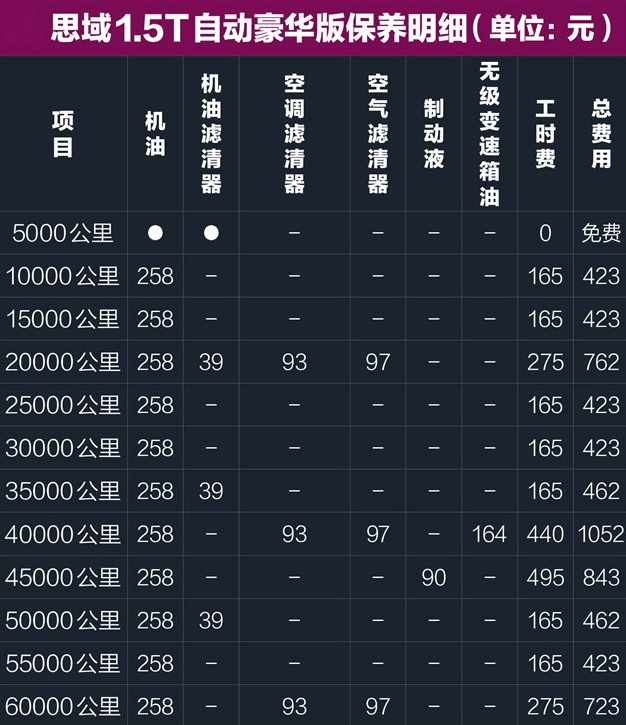The image size is (626, 725).
Task: Click the white dot in 5000公里 机油 cell
Action: (x=155, y=233)
